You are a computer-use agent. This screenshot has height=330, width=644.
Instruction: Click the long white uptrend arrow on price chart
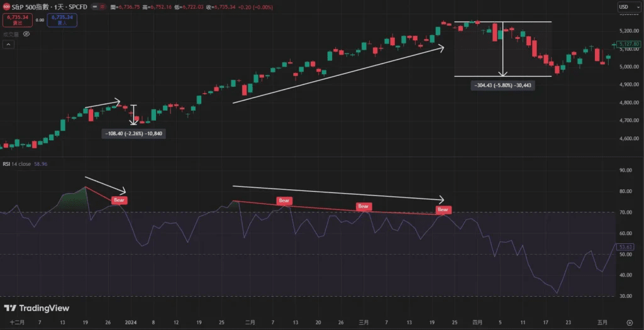(x=338, y=75)
